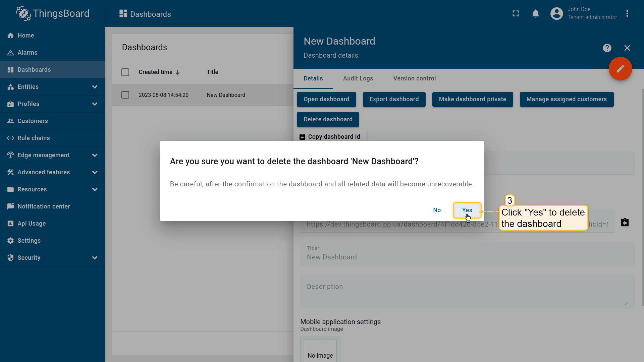Click the notifications bell icon
Screen dimensions: 644x362
tap(536, 14)
